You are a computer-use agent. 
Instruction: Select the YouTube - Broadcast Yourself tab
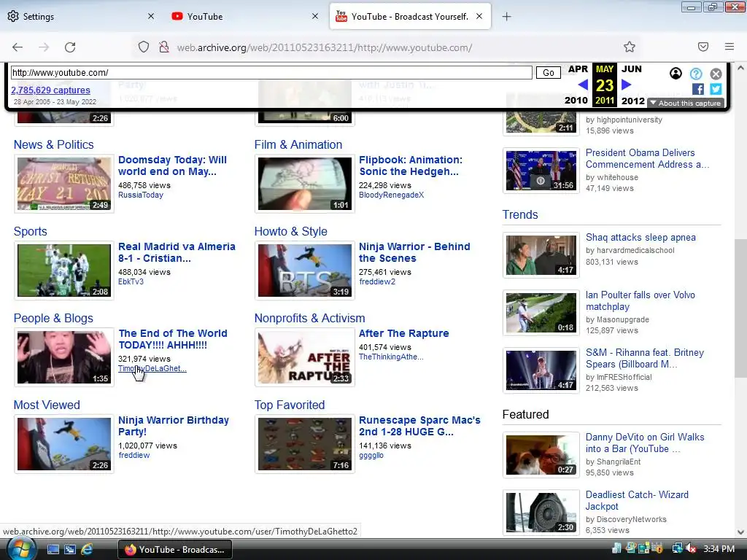click(410, 16)
